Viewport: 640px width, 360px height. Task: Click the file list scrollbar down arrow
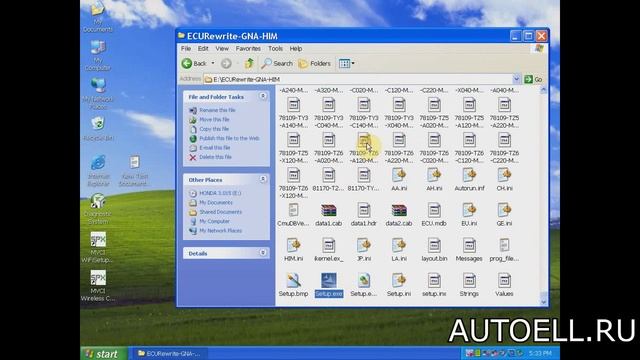(x=543, y=302)
